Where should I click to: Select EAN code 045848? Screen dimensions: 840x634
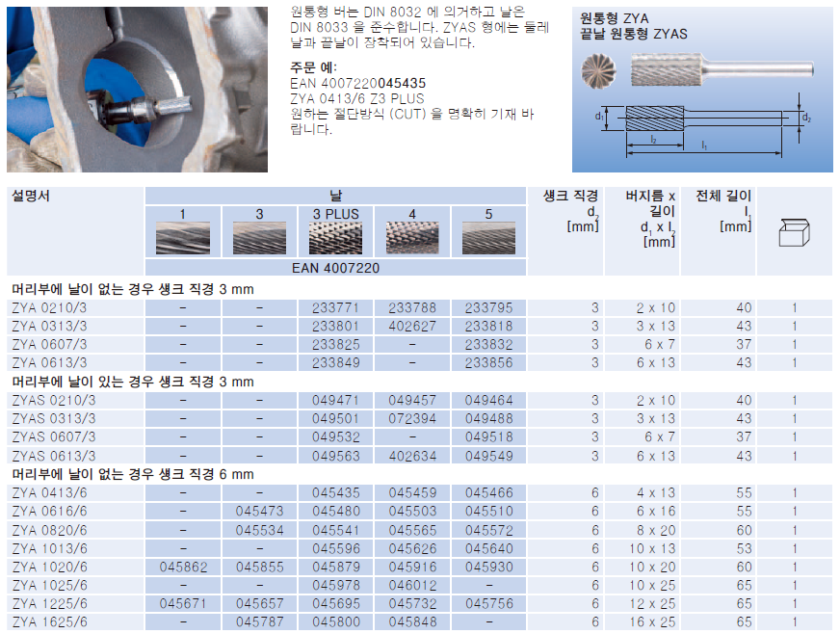click(412, 622)
